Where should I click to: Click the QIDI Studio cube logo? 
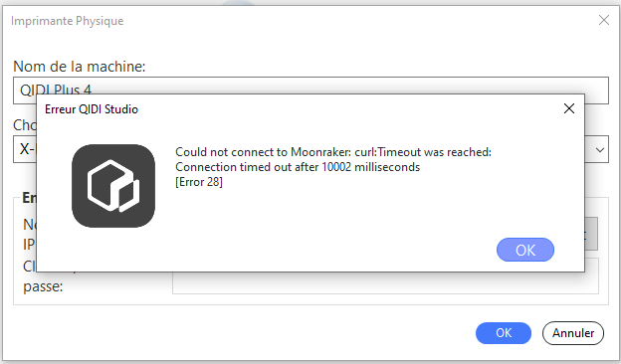(113, 186)
